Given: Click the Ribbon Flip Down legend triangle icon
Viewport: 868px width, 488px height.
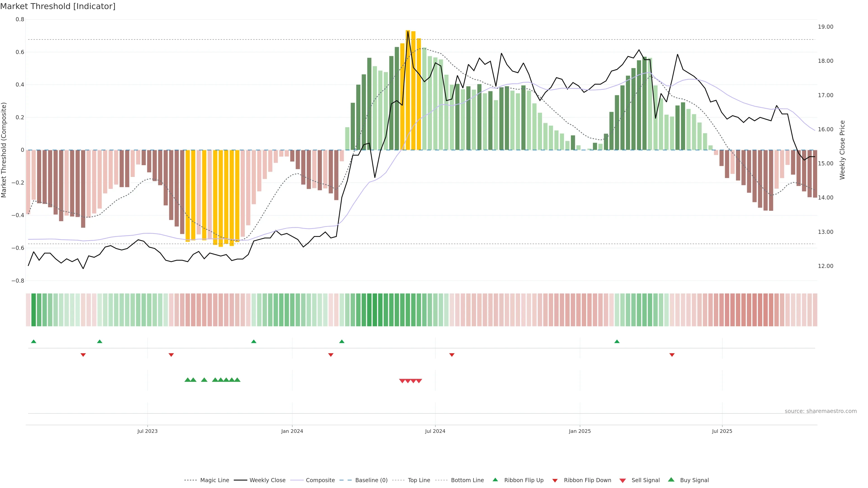Looking at the screenshot, I should coord(555,481).
